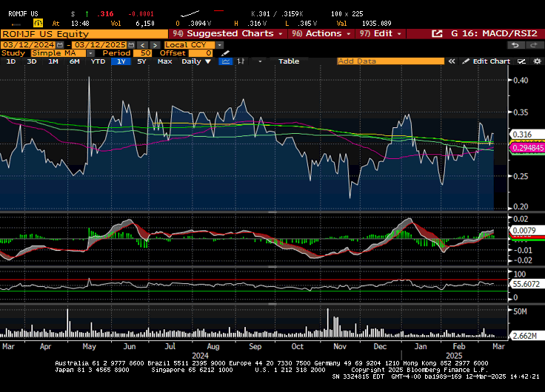Open the Daily periodicity dropdown
This screenshot has height=392, width=545.
click(x=196, y=61)
